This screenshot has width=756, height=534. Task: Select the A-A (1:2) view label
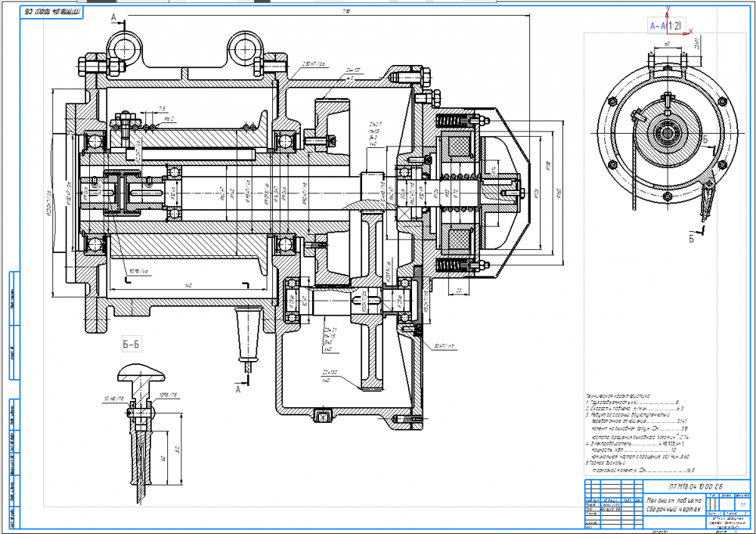pyautogui.click(x=665, y=27)
